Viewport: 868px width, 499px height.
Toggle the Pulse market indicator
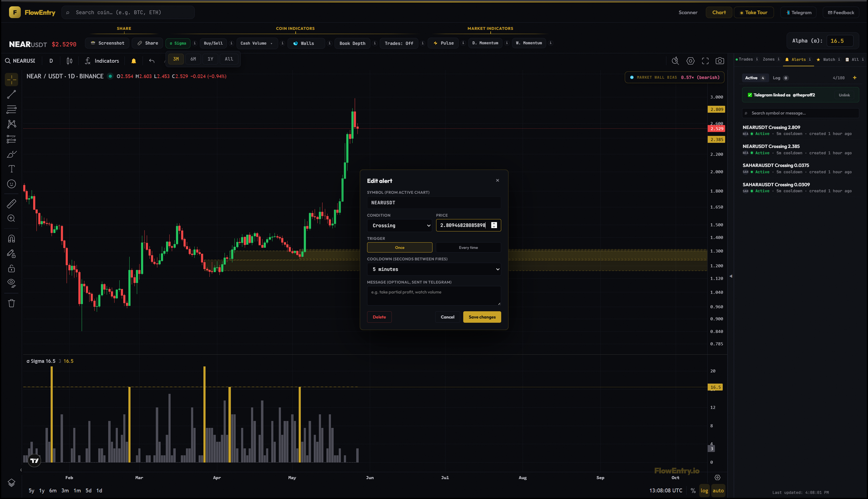point(443,43)
